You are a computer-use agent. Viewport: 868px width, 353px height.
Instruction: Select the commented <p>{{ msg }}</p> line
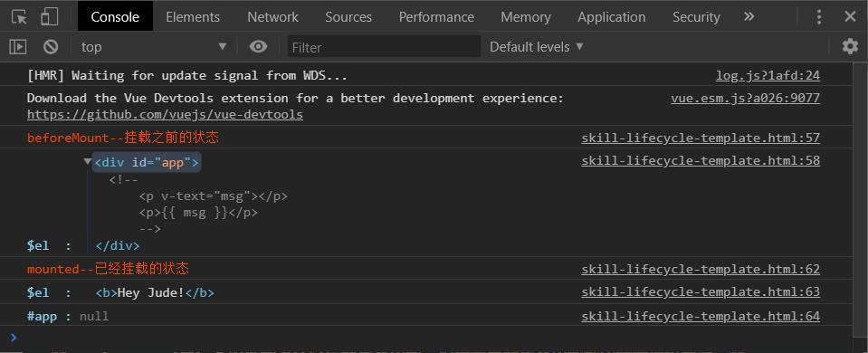coord(198,213)
